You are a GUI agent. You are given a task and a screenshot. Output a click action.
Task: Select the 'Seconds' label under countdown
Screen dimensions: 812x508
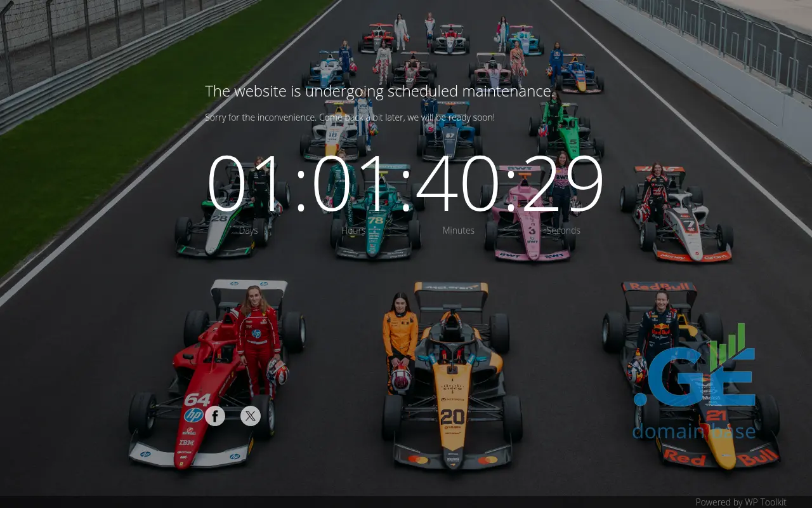pyautogui.click(x=563, y=231)
